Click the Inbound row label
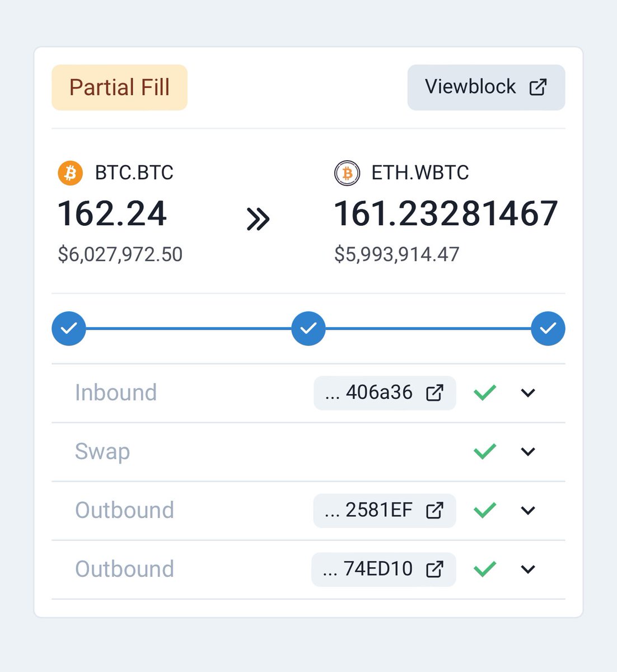The height and width of the screenshot is (672, 617). coord(116,393)
